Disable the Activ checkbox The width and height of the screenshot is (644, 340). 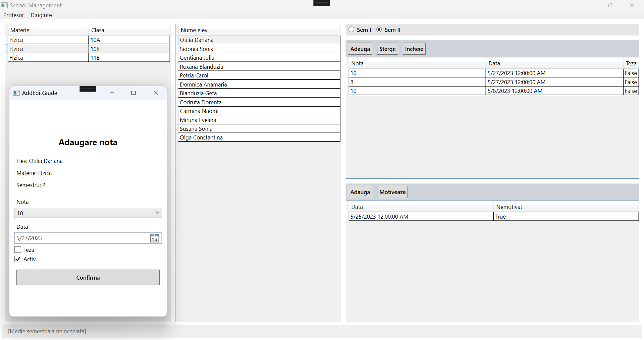pyautogui.click(x=18, y=259)
